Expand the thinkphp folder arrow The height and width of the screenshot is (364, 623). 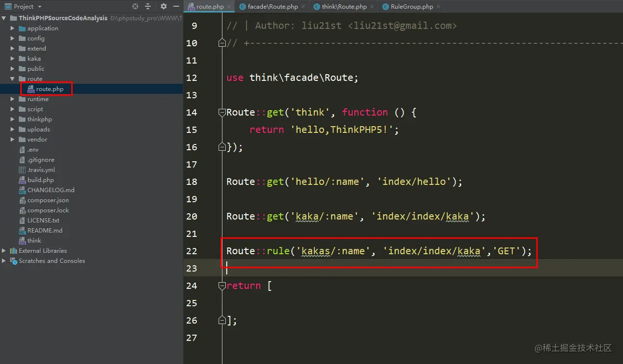click(13, 119)
